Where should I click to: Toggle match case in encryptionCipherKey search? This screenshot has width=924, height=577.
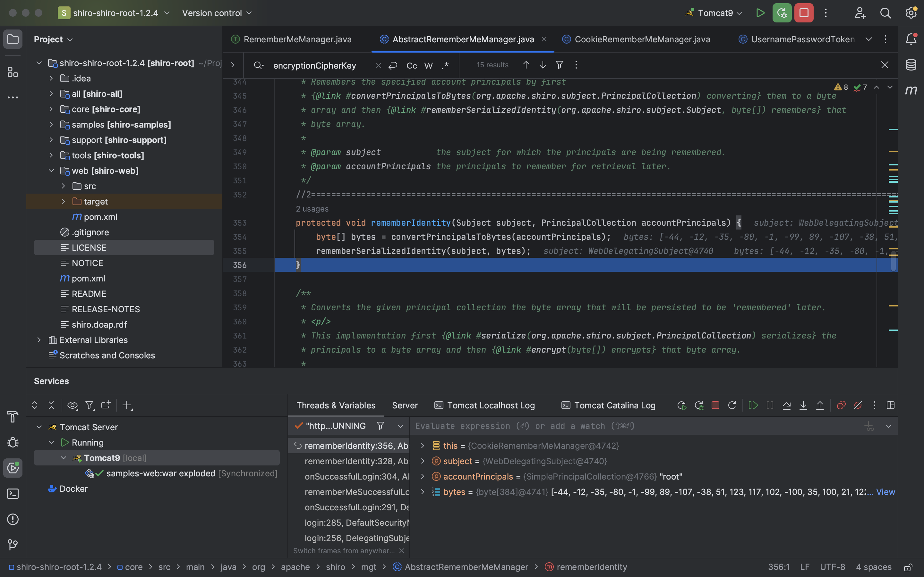[411, 64]
